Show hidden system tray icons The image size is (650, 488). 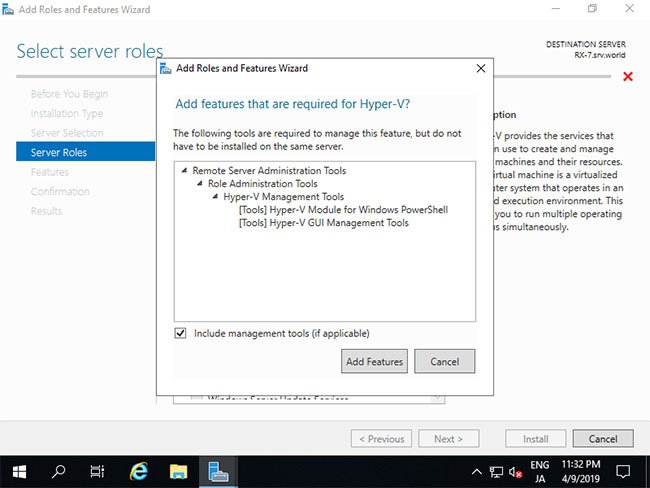point(477,471)
